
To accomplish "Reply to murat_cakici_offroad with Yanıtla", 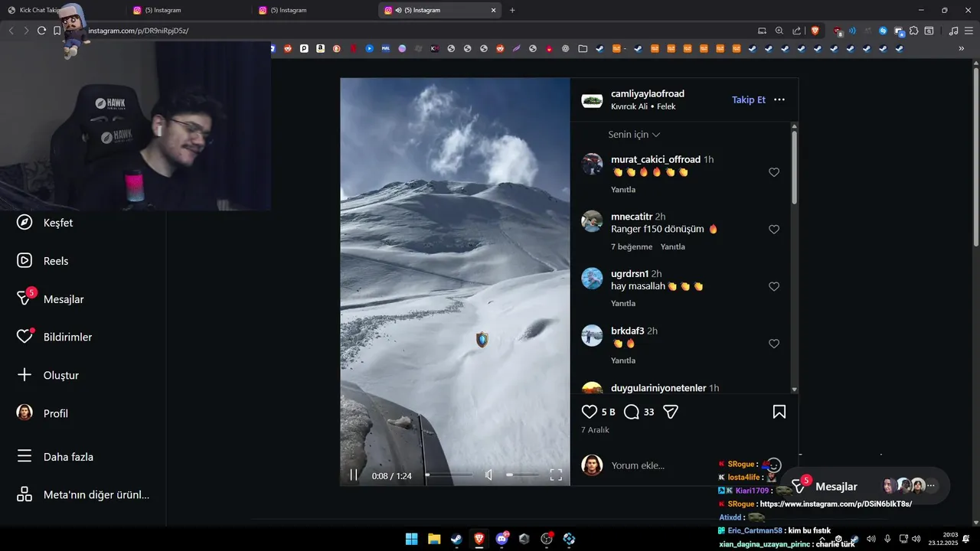I will (623, 189).
